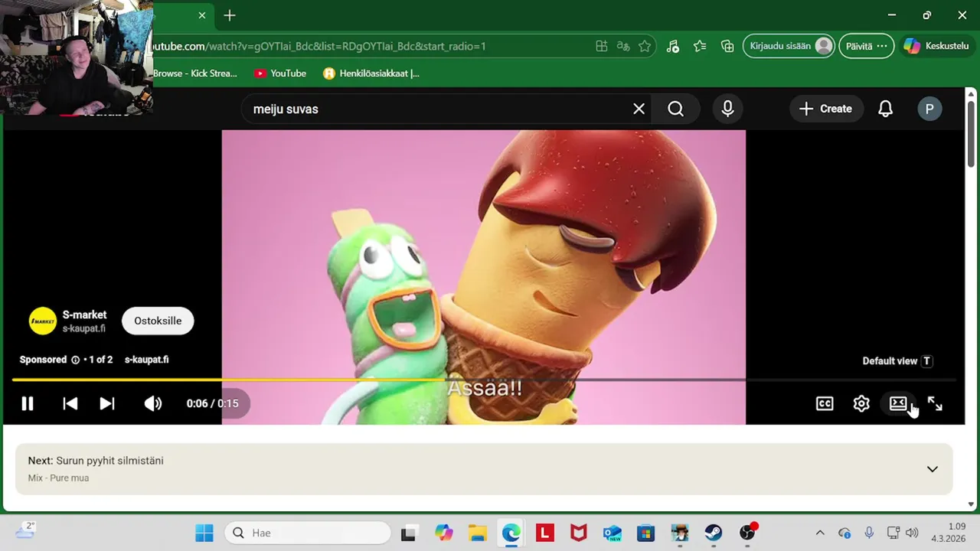Go to the previous video
The height and width of the screenshot is (551, 980).
click(x=70, y=403)
